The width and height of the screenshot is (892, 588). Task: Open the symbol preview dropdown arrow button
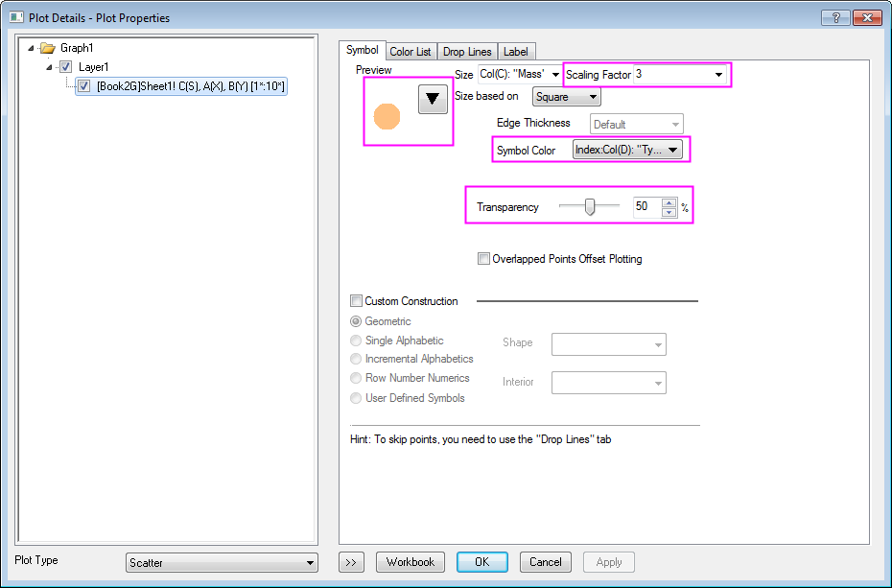pyautogui.click(x=434, y=98)
